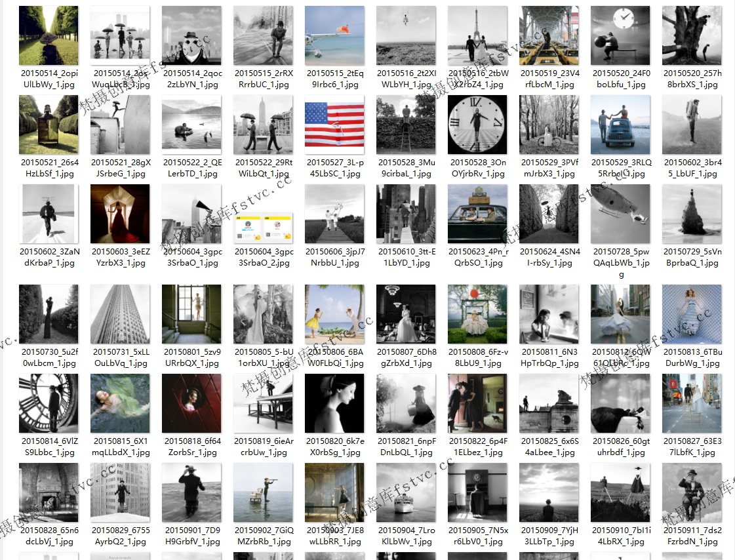Click the file name 20150911_7ds2FzrbdN_1.jpg

pos(692,536)
